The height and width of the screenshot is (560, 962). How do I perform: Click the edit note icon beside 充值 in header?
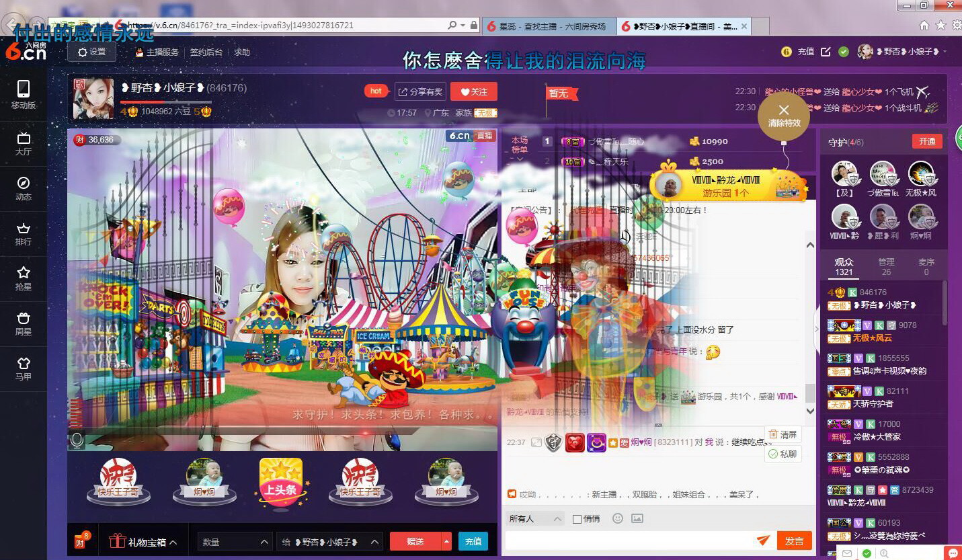826,52
